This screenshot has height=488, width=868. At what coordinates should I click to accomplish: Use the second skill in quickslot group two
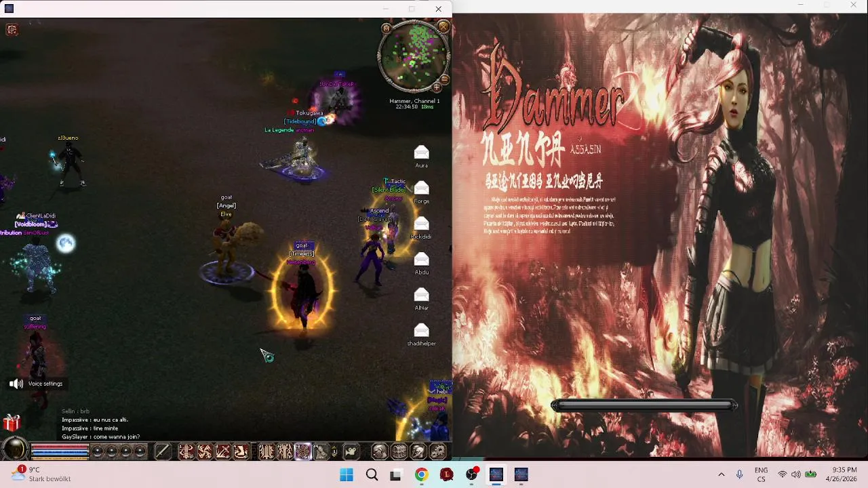pyautogui.click(x=284, y=451)
